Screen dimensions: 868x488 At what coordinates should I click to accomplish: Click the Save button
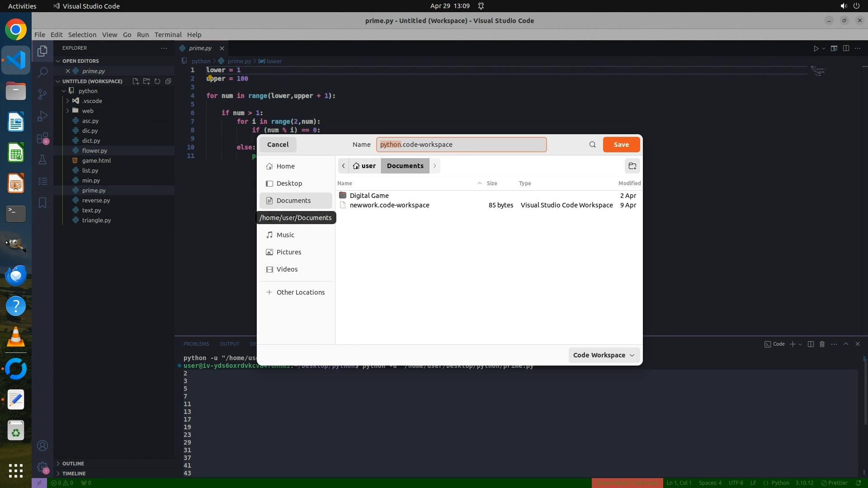coord(621,145)
